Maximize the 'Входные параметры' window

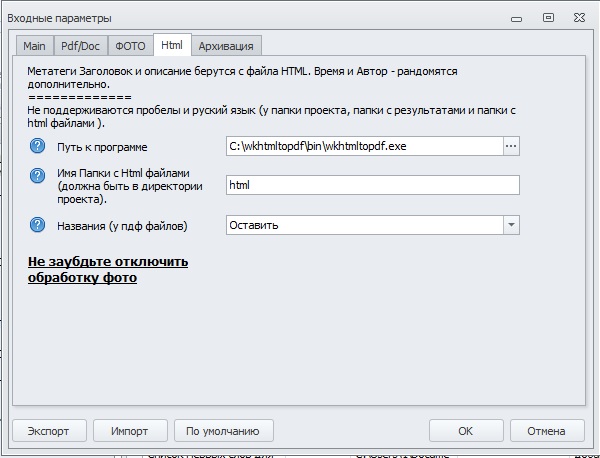[548, 17]
